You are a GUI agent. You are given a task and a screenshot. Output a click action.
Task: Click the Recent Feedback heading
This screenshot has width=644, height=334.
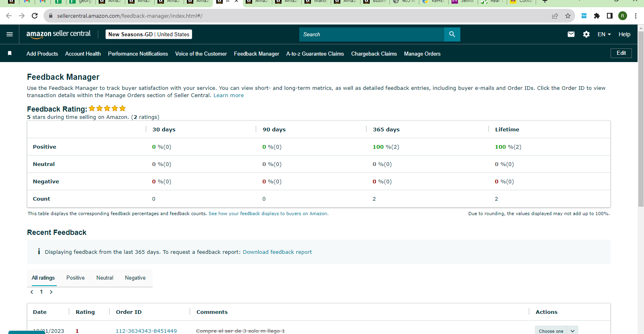(57, 232)
